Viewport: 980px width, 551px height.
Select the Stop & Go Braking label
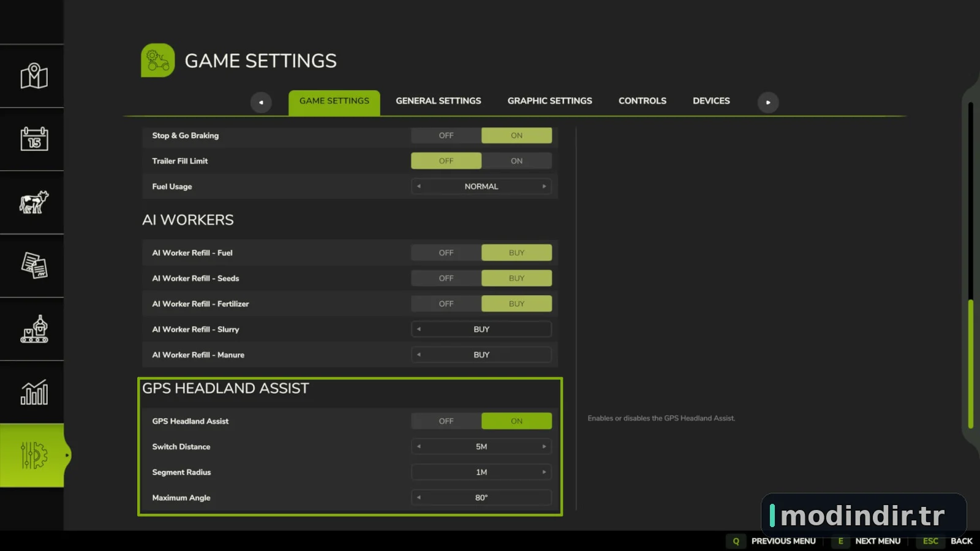186,136
